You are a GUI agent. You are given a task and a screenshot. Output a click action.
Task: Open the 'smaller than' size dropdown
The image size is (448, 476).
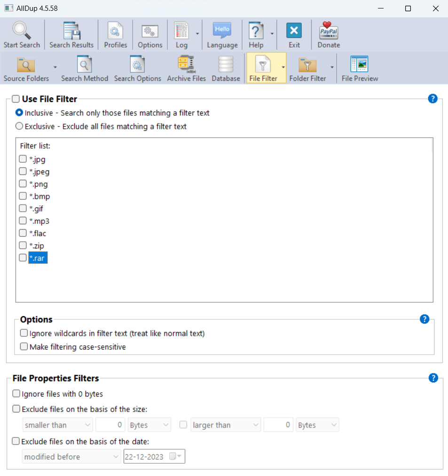(58, 425)
